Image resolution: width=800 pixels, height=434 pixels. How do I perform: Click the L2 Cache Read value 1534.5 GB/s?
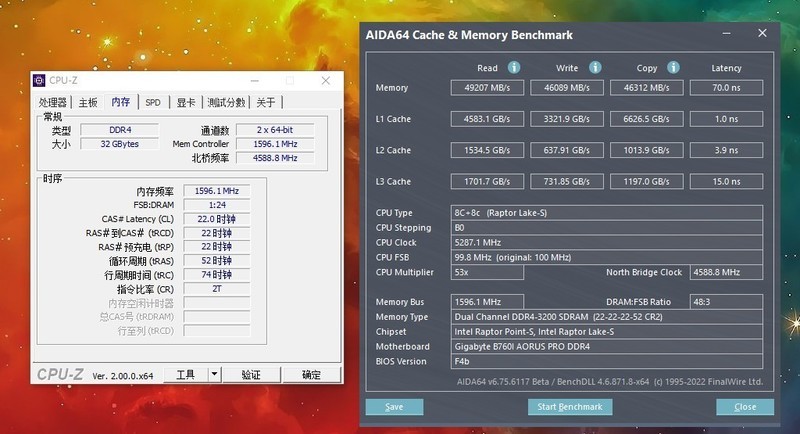487,150
